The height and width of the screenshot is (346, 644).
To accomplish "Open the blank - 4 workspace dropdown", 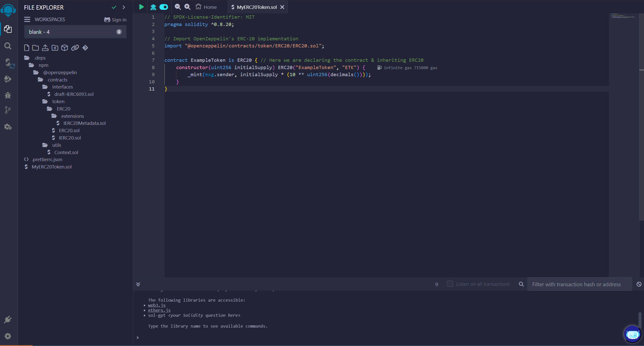I will point(75,32).
